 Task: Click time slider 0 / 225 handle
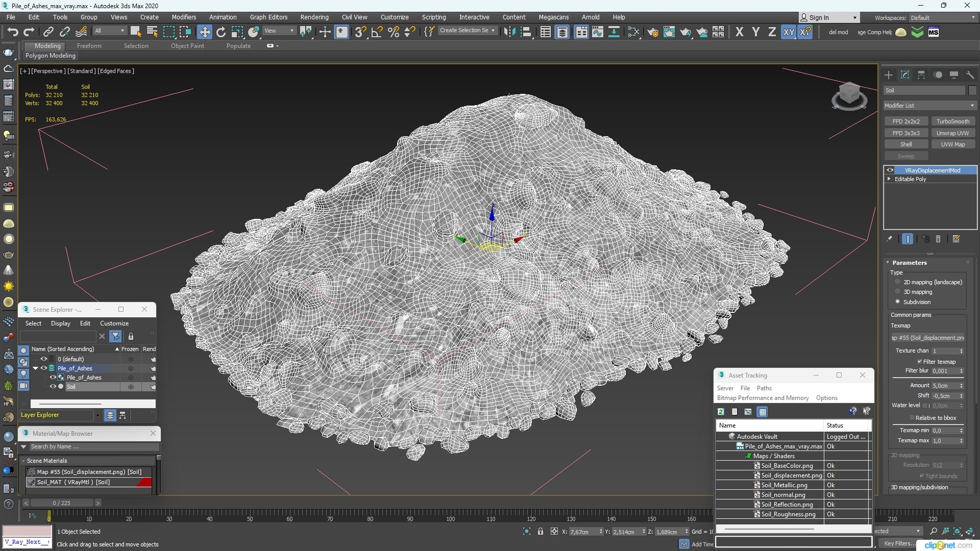(62, 503)
